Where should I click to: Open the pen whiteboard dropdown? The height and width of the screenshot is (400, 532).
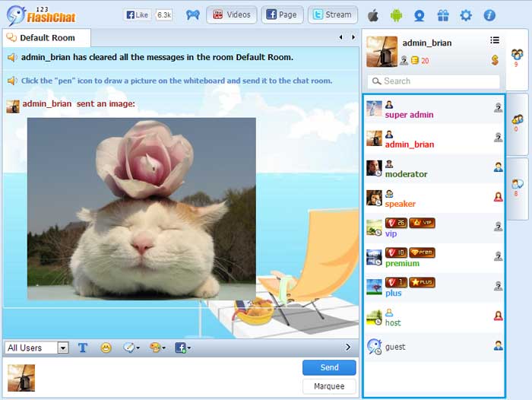tap(131, 348)
